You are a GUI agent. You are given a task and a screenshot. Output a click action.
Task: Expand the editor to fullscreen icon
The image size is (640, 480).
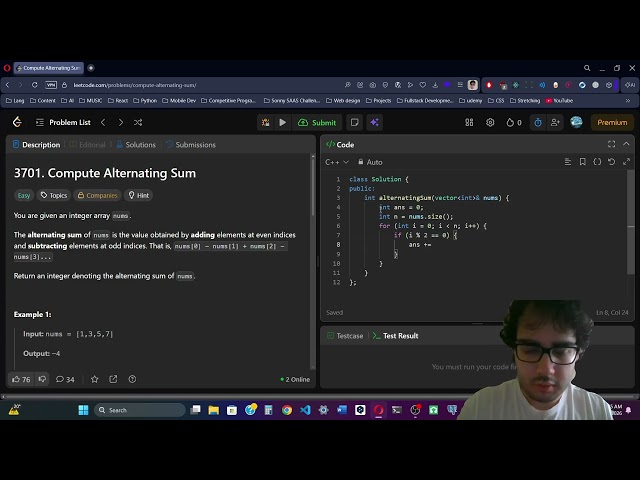point(627,162)
